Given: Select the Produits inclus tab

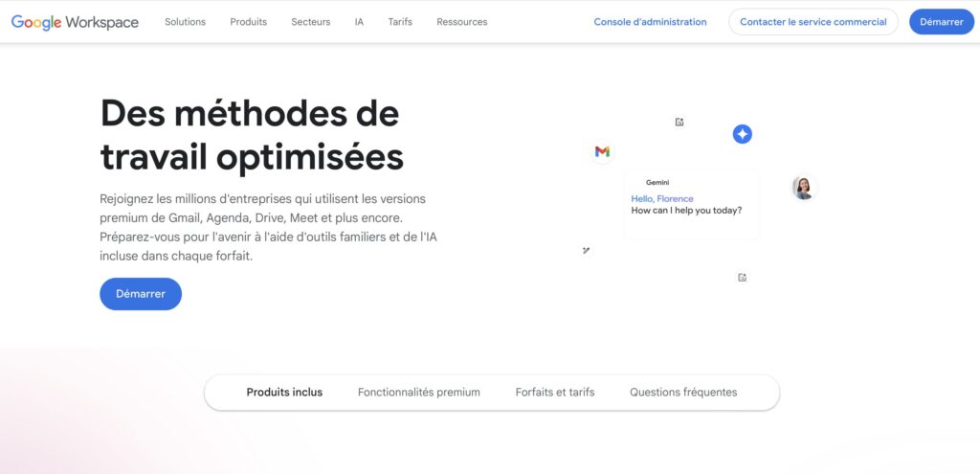Looking at the screenshot, I should [x=284, y=393].
